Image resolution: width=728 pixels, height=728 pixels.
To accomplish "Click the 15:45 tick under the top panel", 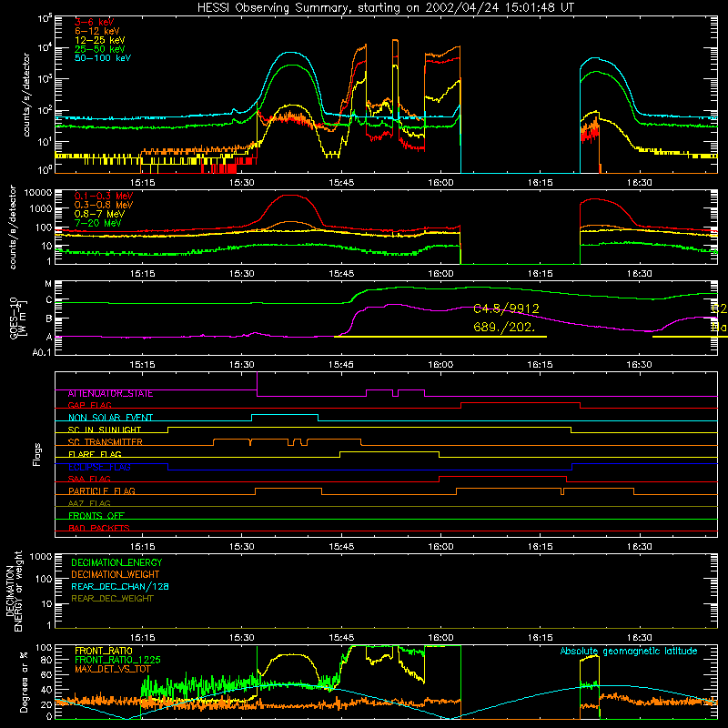I will tap(341, 183).
